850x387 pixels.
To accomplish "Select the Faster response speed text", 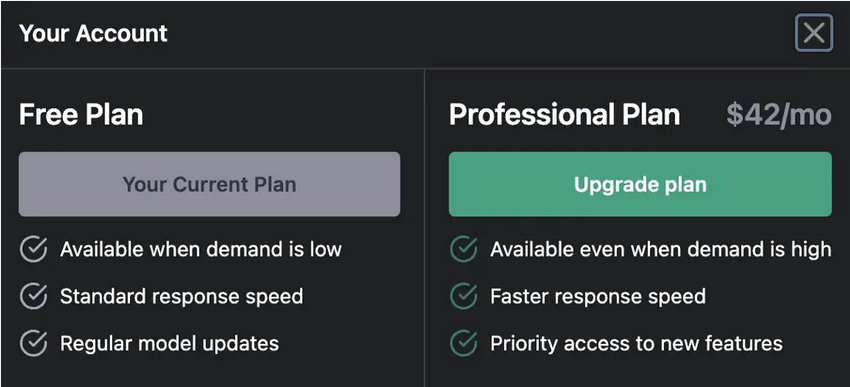I will point(598,296).
